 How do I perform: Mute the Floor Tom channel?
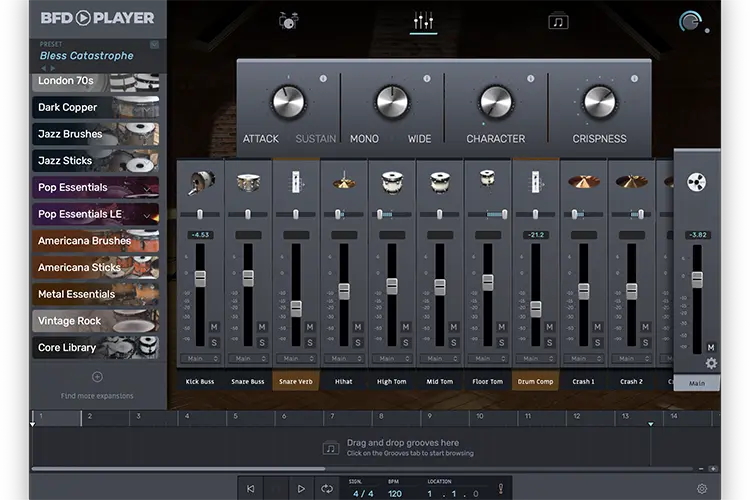coord(501,327)
